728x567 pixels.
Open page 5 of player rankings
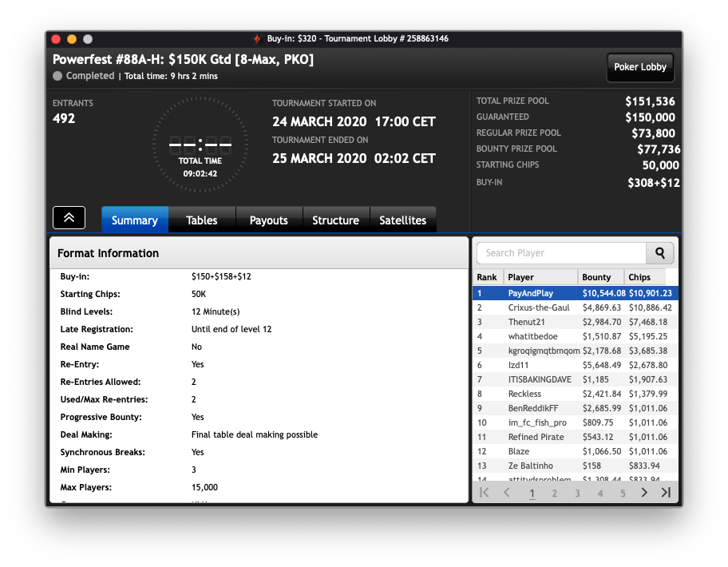[x=623, y=494]
